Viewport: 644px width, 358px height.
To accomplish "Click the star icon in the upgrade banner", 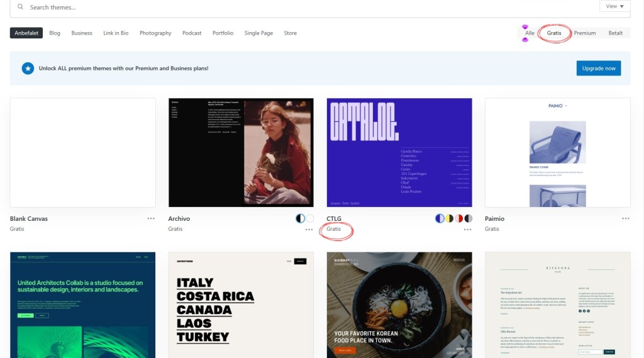I will 28,68.
